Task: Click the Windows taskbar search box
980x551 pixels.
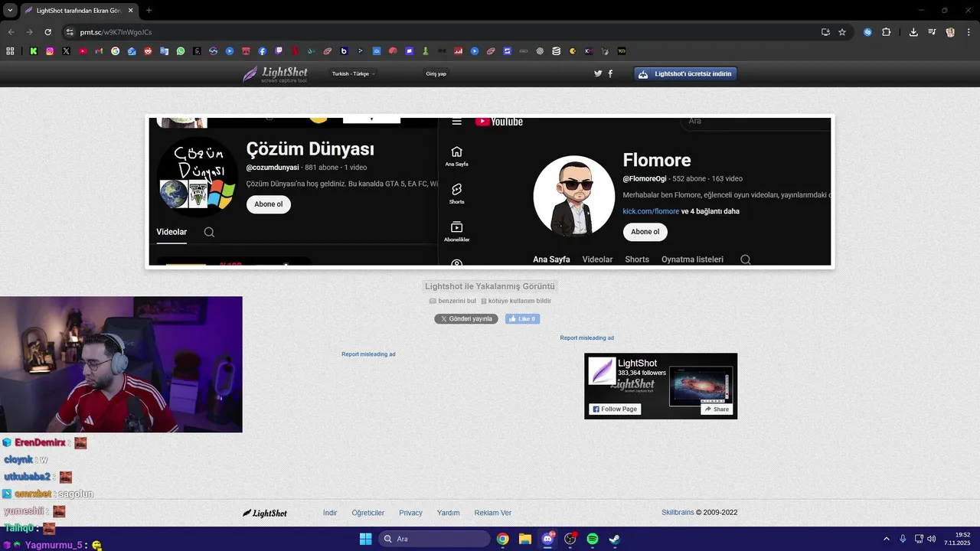Action: coord(434,539)
